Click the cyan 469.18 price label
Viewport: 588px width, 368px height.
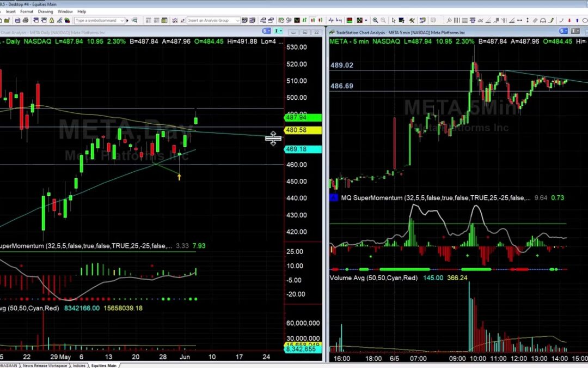click(x=303, y=149)
